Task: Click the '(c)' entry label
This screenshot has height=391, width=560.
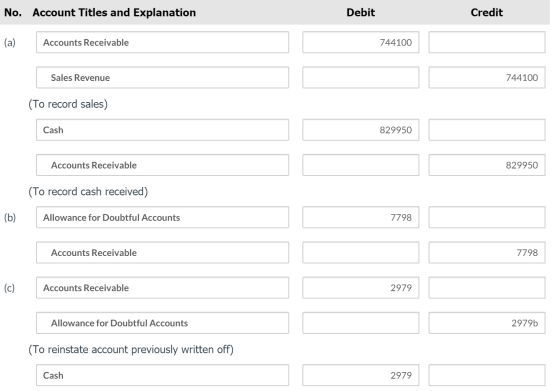Action: tap(9, 288)
